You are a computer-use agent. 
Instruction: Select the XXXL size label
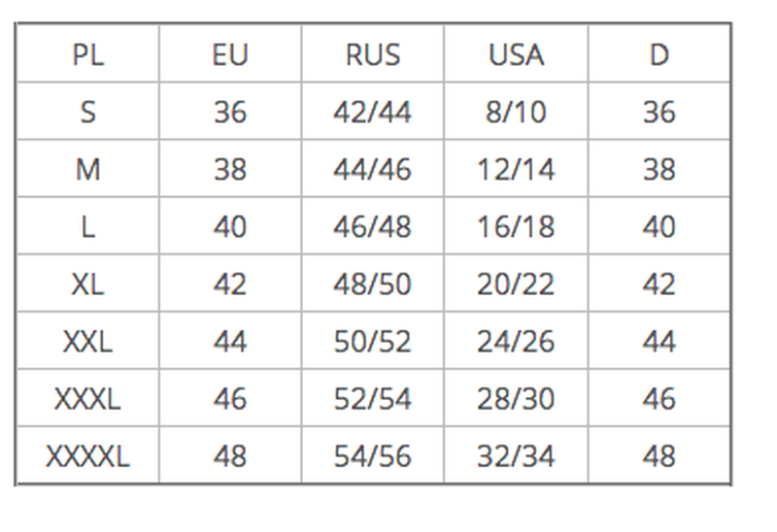click(x=88, y=398)
